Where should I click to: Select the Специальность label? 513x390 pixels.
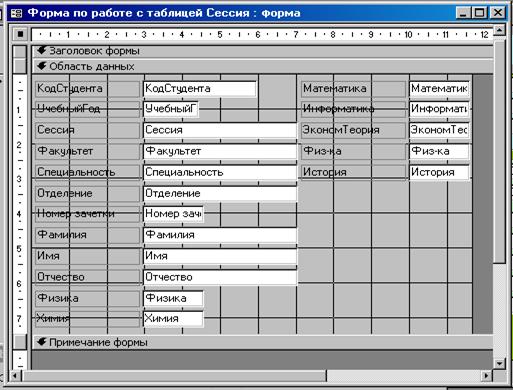point(88,172)
